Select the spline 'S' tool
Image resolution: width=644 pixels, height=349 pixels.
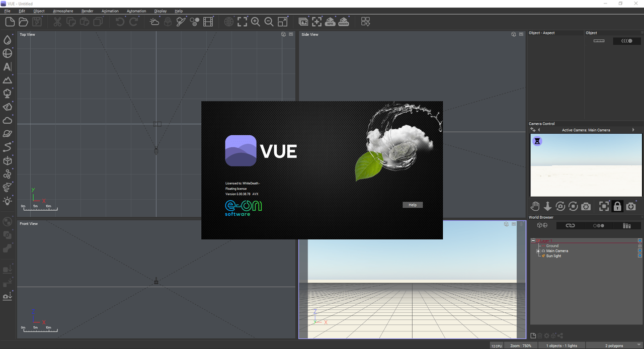click(x=8, y=147)
